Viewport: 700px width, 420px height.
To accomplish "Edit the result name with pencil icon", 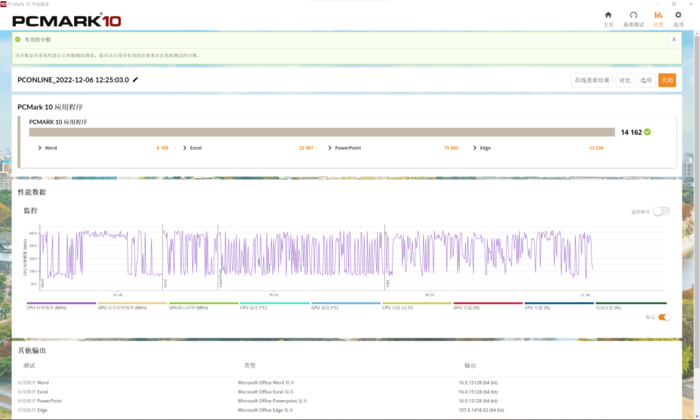I will [x=135, y=79].
